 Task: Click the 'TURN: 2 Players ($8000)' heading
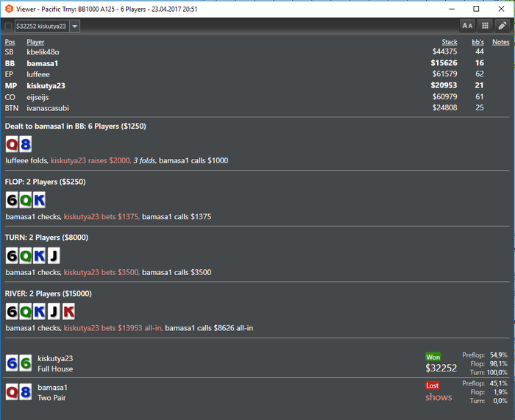tap(46, 238)
